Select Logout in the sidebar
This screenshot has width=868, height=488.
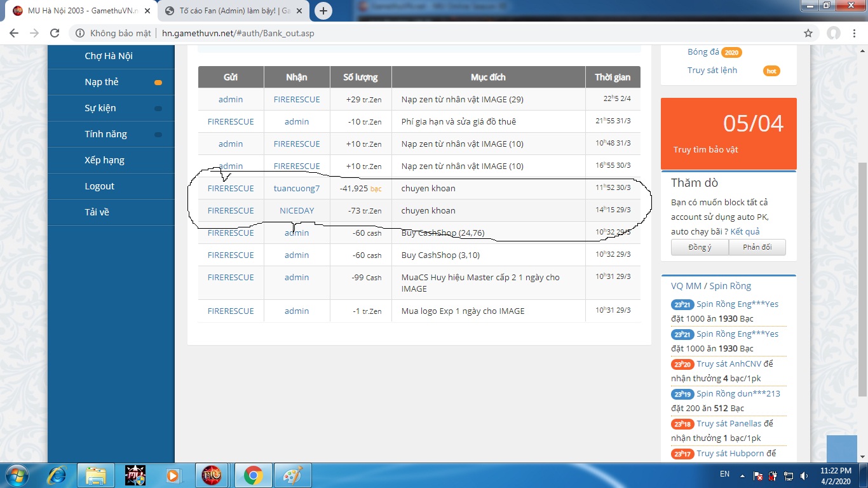pos(100,186)
